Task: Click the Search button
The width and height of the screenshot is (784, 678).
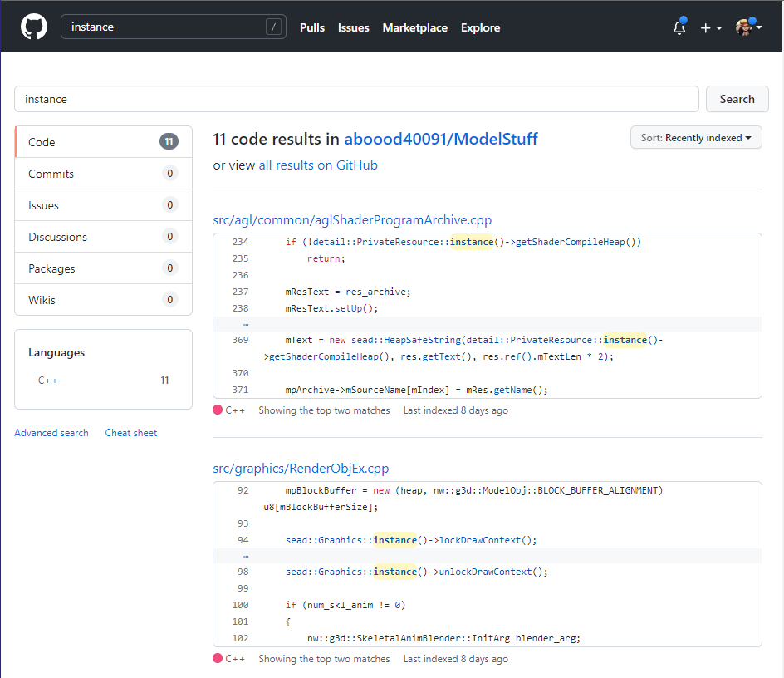Action: (x=737, y=98)
